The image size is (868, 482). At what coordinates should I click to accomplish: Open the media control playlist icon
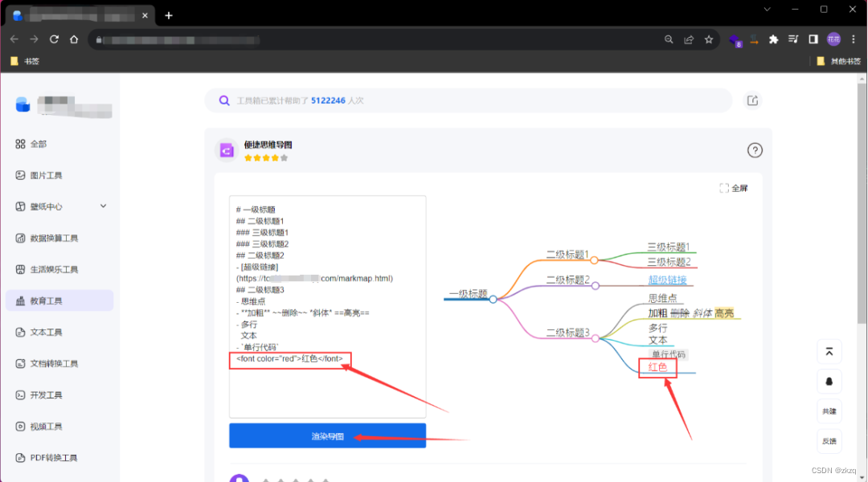coord(793,39)
